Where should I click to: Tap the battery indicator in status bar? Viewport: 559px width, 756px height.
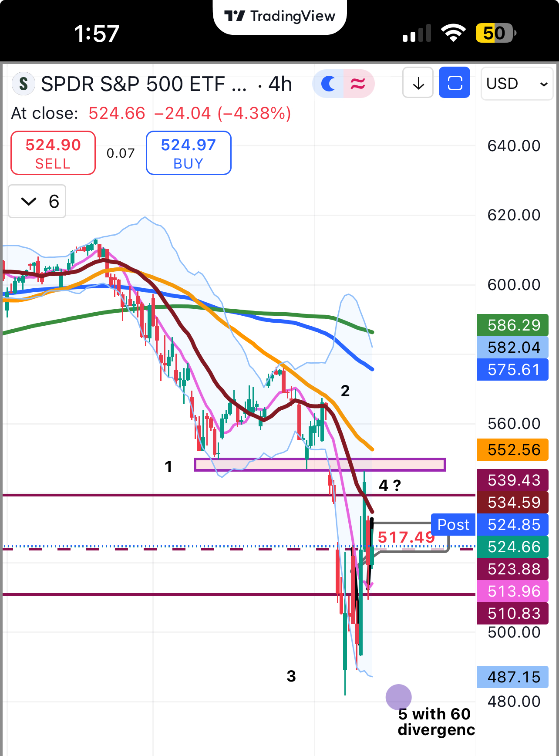[495, 33]
